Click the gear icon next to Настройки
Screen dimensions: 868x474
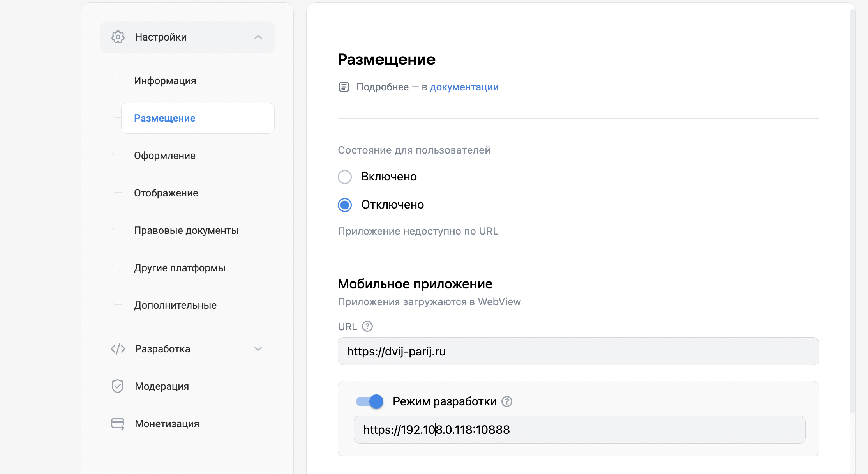pyautogui.click(x=118, y=37)
